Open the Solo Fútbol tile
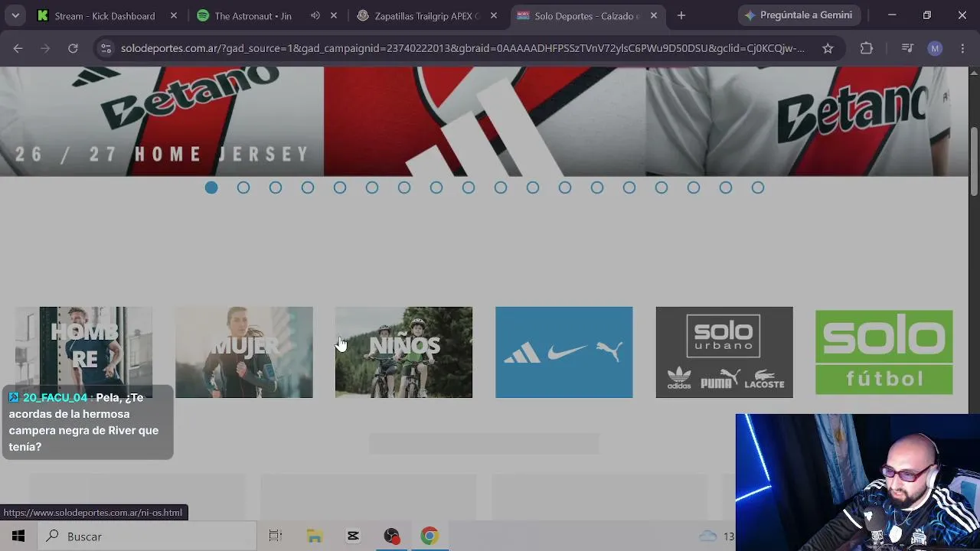980x551 pixels. pos(884,352)
